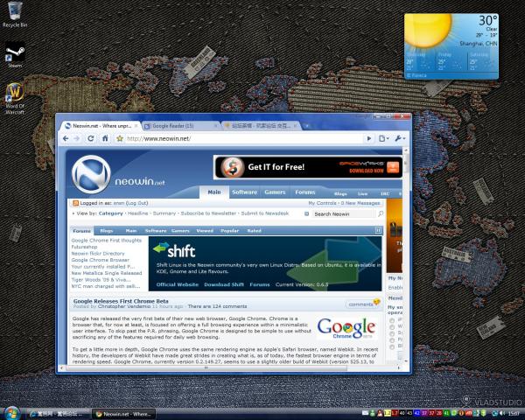Select the World Of Warcraft desktop icon

click(15, 99)
